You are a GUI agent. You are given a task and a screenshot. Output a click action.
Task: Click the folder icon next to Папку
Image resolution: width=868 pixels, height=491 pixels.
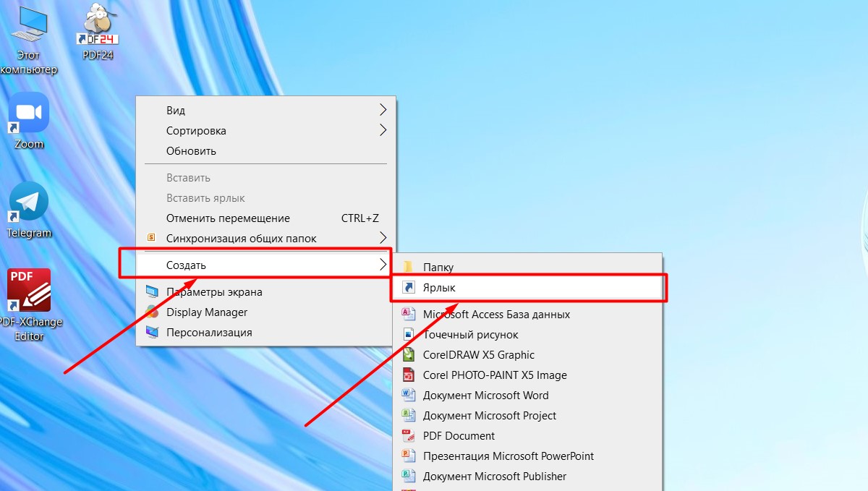click(x=409, y=267)
